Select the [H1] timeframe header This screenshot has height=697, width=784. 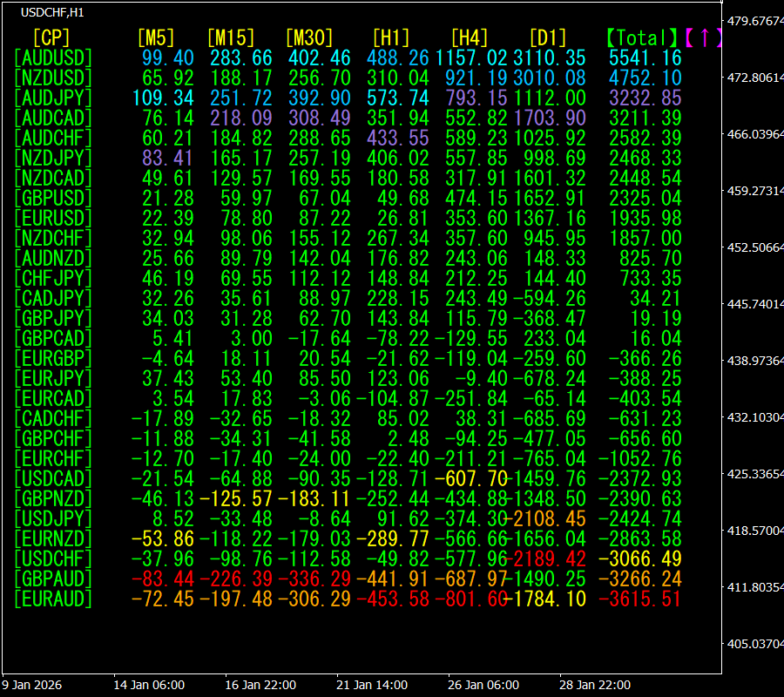(390, 37)
